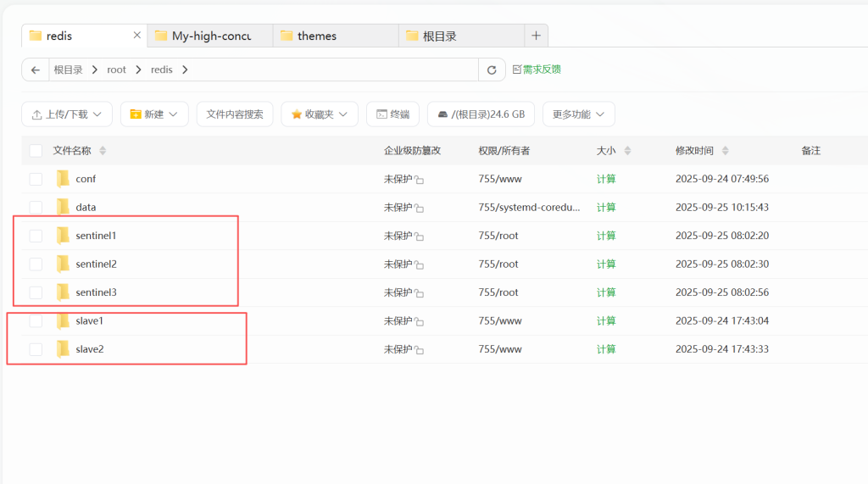868x484 pixels.
Task: Click the 文件内容搜索 button
Action: point(235,114)
